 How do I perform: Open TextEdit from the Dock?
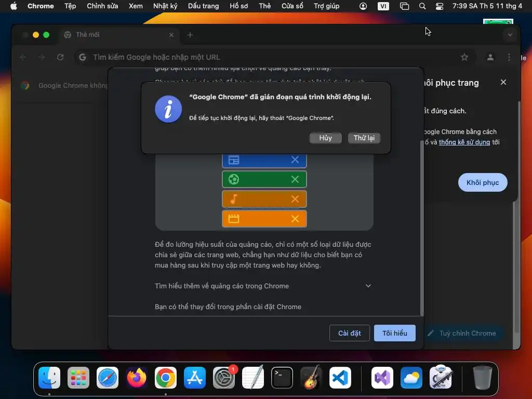click(x=253, y=377)
